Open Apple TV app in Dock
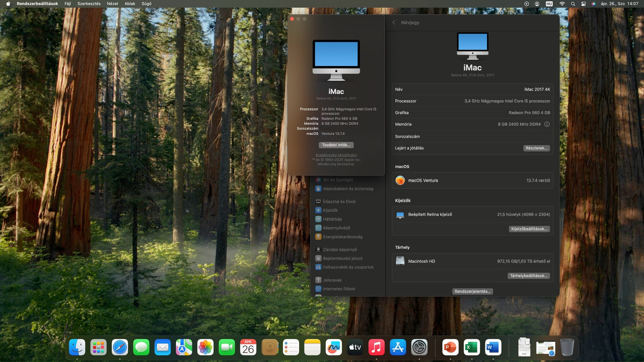The width and height of the screenshot is (644, 362). 355,347
